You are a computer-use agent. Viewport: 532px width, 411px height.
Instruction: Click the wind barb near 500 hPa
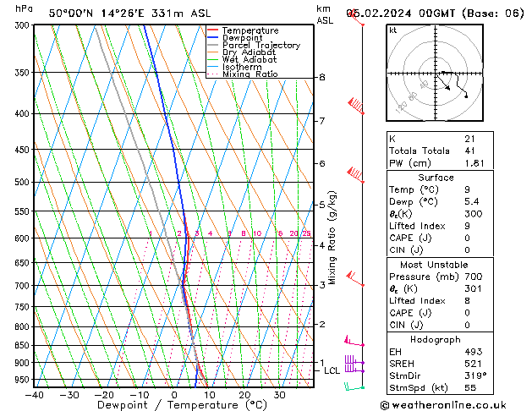pyautogui.click(x=356, y=175)
